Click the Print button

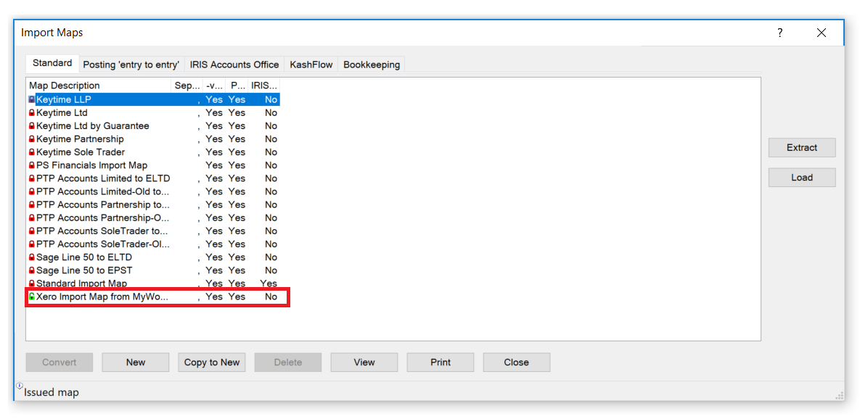pos(441,362)
